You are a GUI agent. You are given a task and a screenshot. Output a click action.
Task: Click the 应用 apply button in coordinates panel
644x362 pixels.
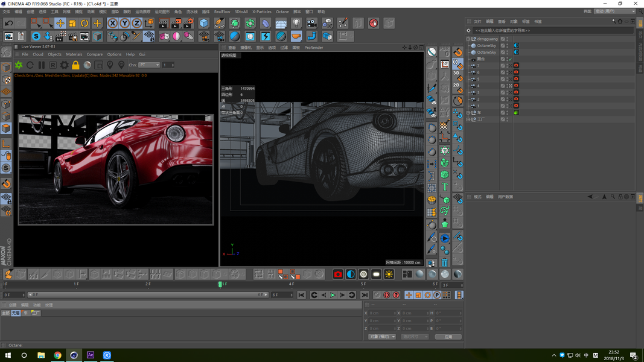coord(448,337)
